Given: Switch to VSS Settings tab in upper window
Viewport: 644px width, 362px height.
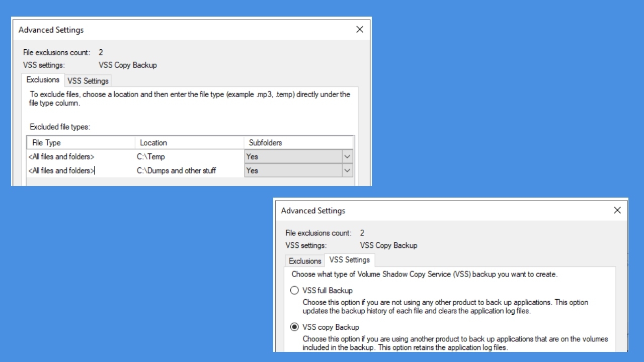Looking at the screenshot, I should point(88,81).
